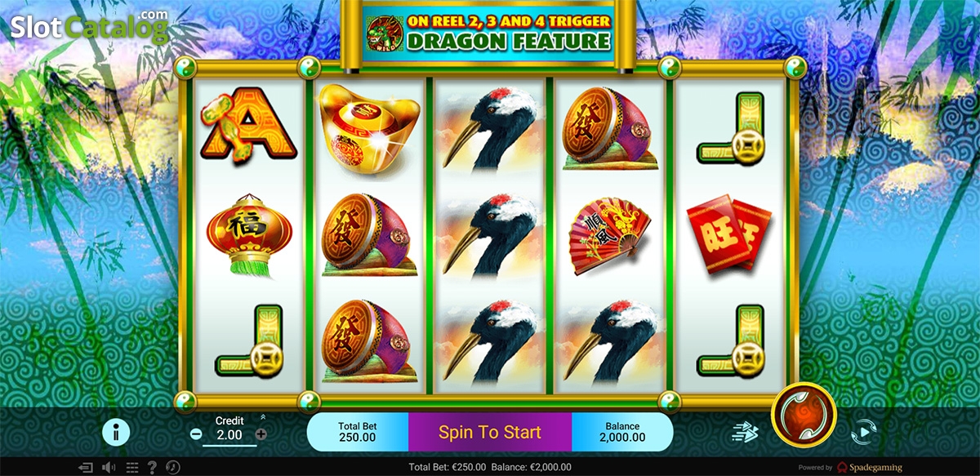Screen dimensions: 980x476
Task: Click the red circular spin button
Action: [x=804, y=416]
